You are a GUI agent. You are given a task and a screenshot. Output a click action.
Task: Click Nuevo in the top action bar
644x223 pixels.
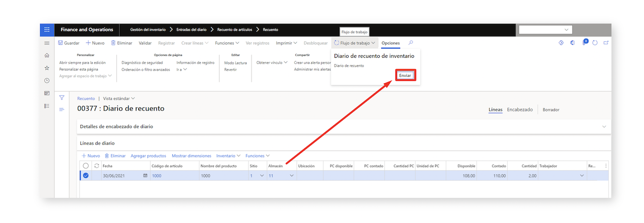pyautogui.click(x=95, y=43)
